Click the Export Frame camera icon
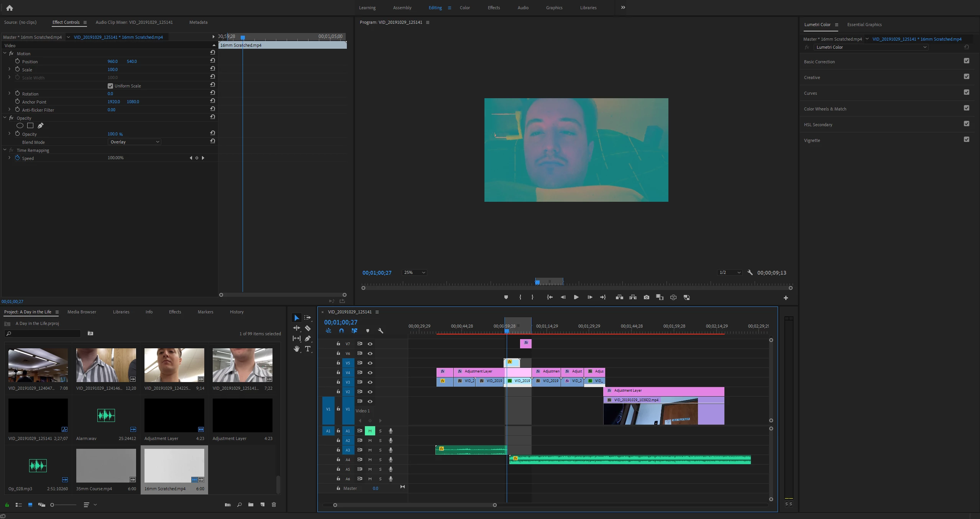 647,297
